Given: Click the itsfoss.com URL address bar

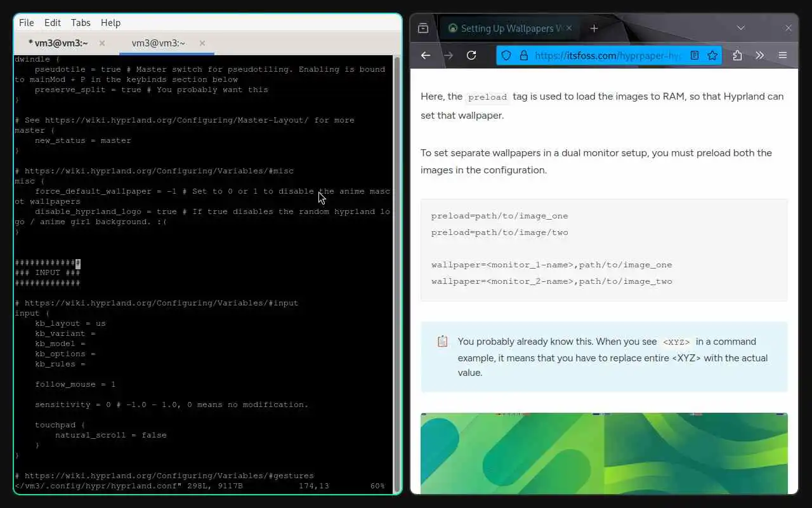Looking at the screenshot, I should coord(607,55).
